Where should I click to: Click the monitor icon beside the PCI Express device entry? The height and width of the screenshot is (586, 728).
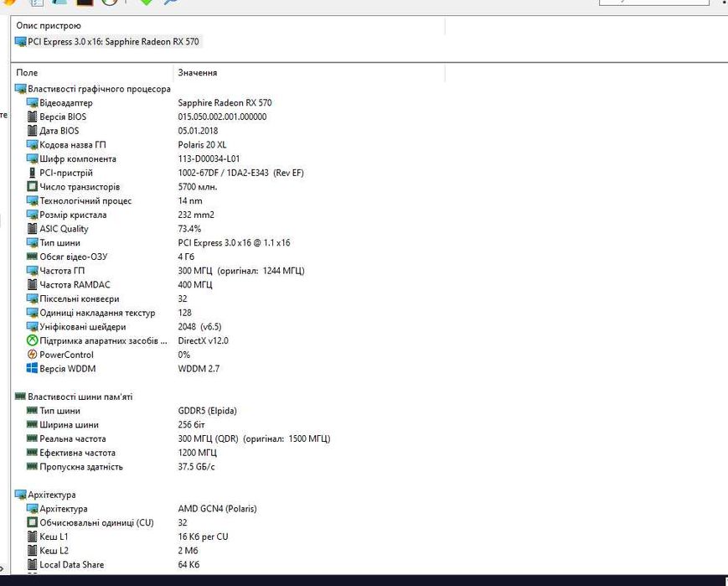click(x=20, y=42)
